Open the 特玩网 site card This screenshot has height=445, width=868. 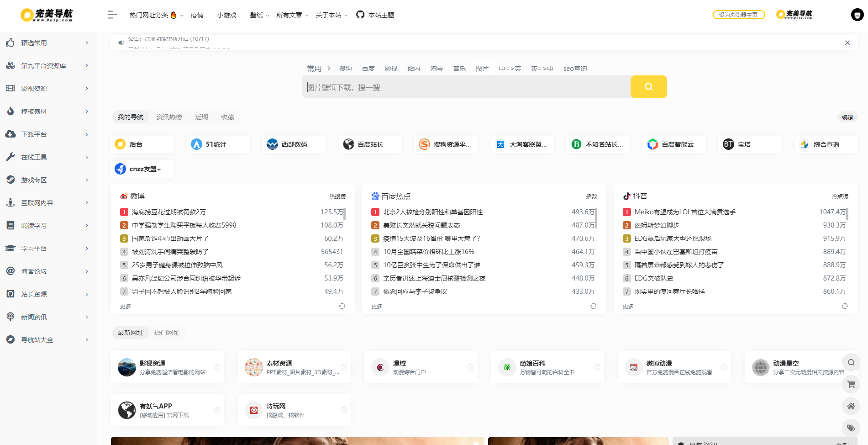pos(294,410)
